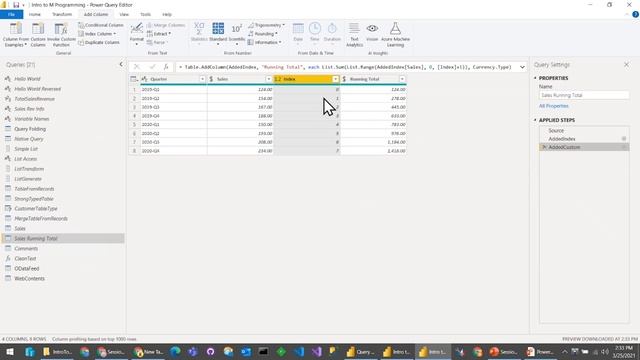Click the Conditional Column button

(101, 25)
